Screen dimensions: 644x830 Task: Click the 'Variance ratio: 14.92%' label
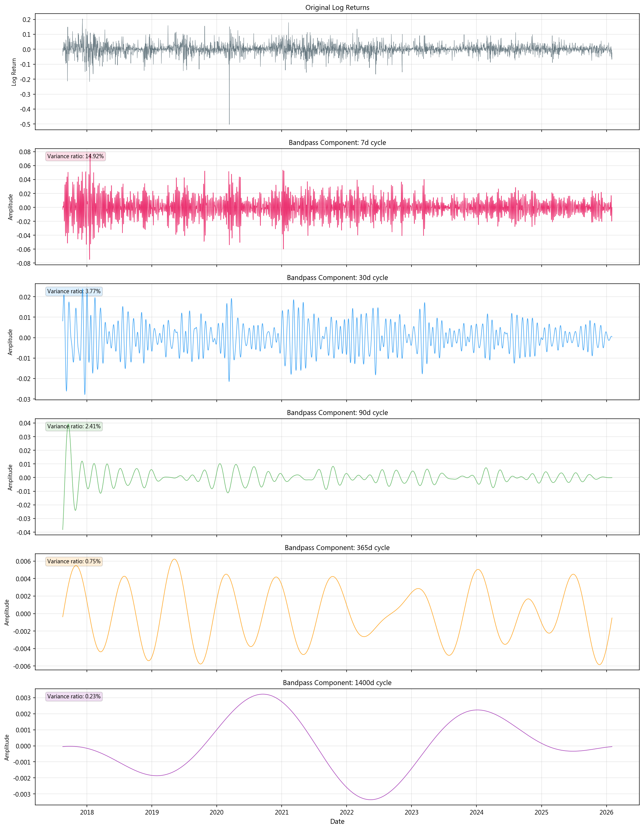pos(75,156)
